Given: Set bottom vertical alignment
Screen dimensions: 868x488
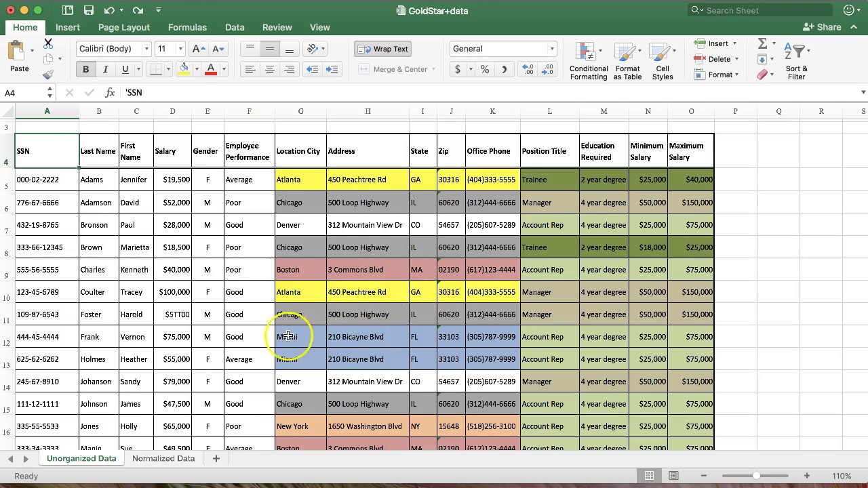Looking at the screenshot, I should [289, 49].
